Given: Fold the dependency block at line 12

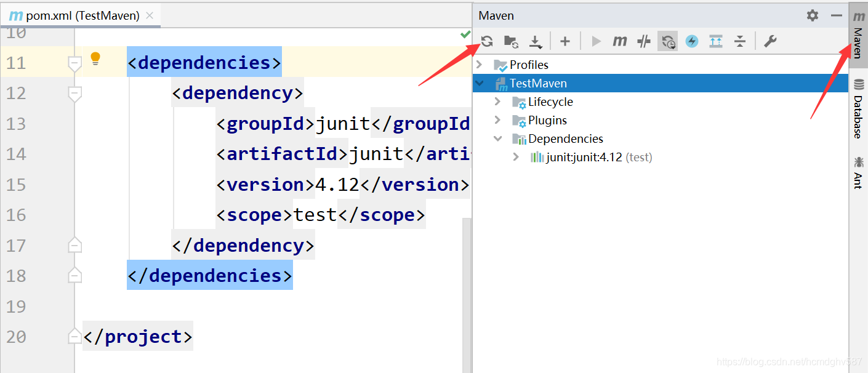Looking at the screenshot, I should tap(74, 94).
